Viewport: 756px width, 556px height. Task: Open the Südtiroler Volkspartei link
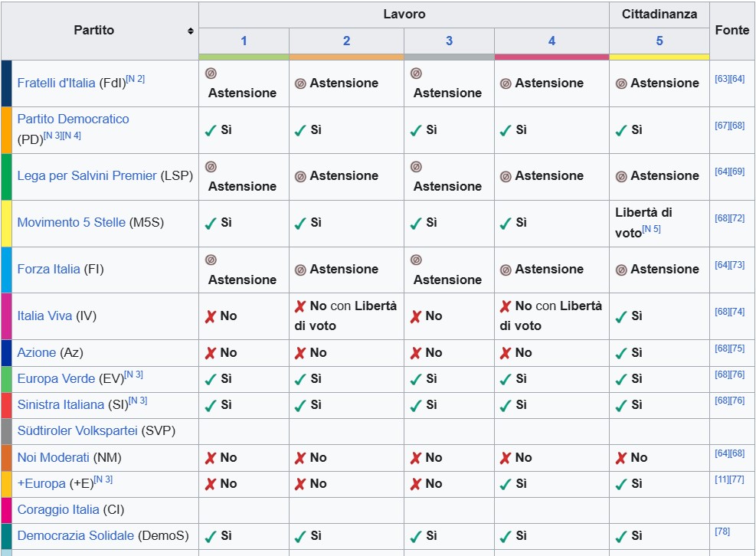[77, 430]
